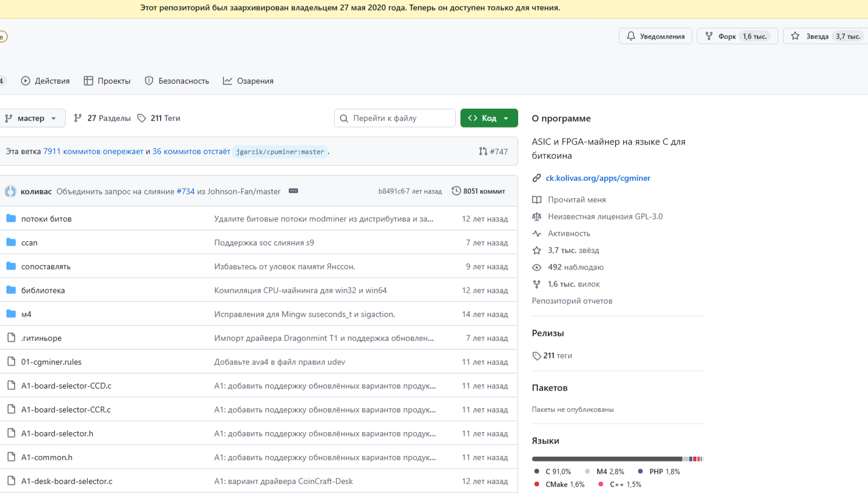Click the Перейти к файлу search field

[402, 118]
